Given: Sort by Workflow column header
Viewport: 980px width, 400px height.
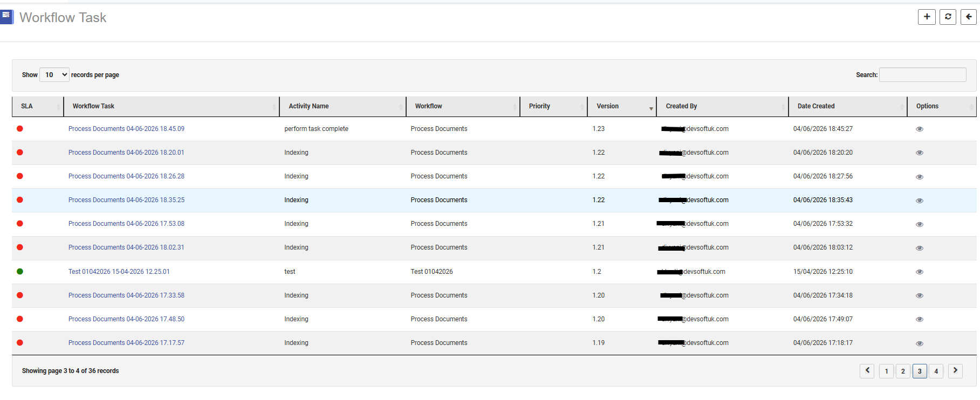Looking at the screenshot, I should pyautogui.click(x=463, y=106).
